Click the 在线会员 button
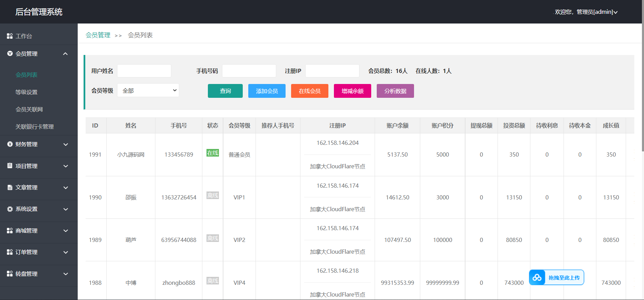The image size is (644, 300). pos(310,91)
